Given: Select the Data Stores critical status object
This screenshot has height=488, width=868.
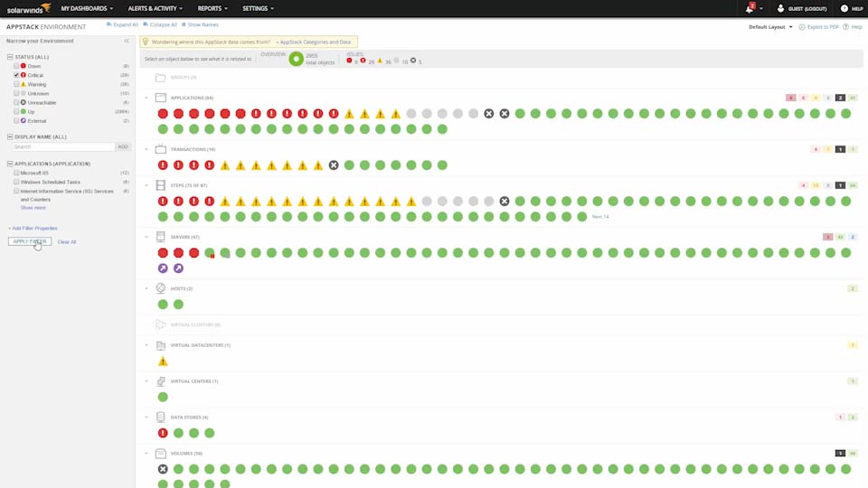Looking at the screenshot, I should pos(163,433).
